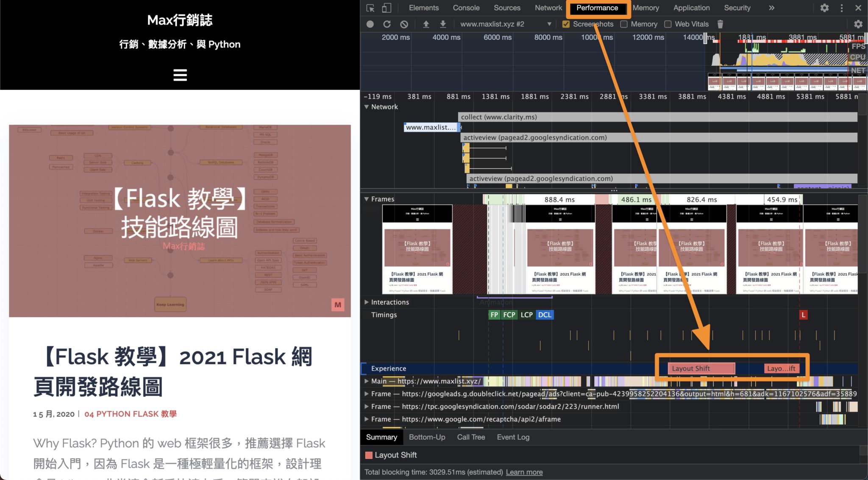868x480 pixels.
Task: Click the Max行銷誌 site title
Action: click(x=180, y=20)
